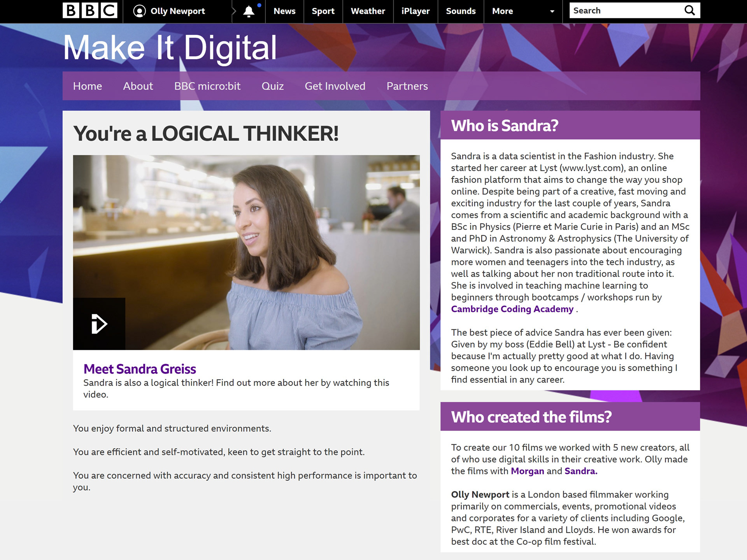
Task: Click the chevron next to Olly Newport
Action: tap(234, 11)
